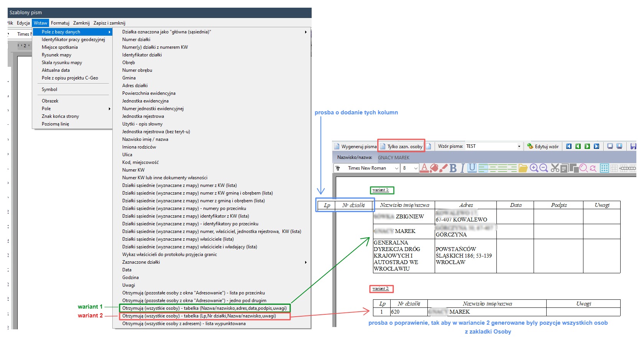Screen dimensions: 644x337
Task: Insert table using blue grid icon
Action: 605,168
